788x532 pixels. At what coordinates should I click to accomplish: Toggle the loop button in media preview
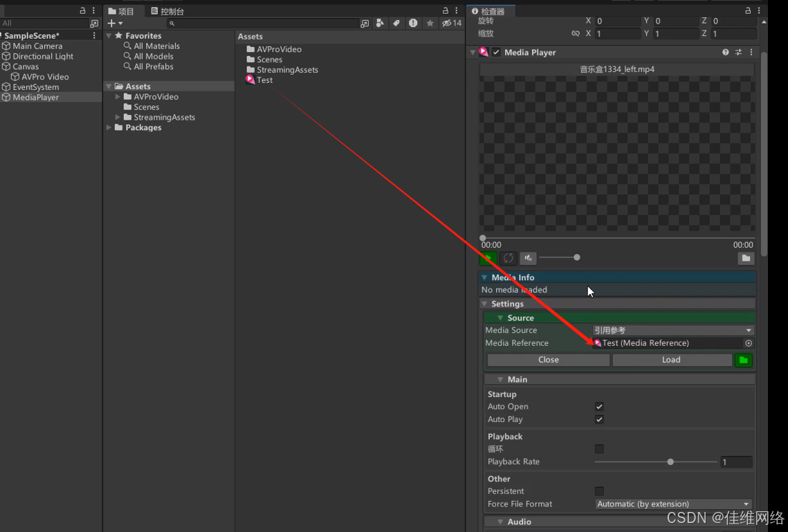pyautogui.click(x=508, y=258)
